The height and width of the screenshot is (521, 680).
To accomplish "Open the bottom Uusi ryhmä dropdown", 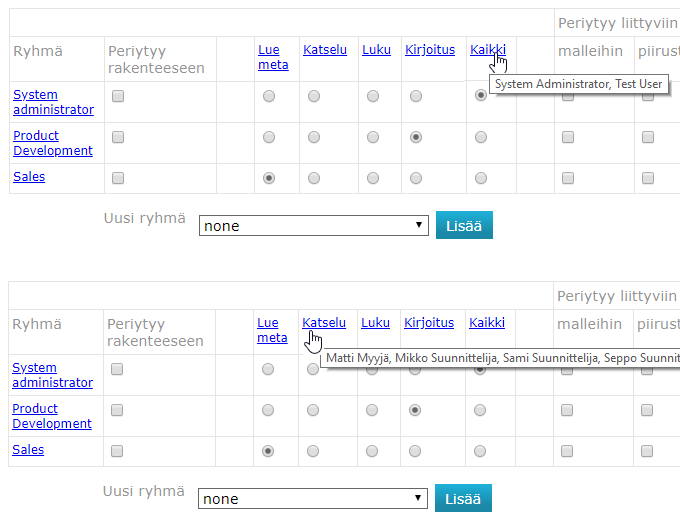I will (x=313, y=498).
